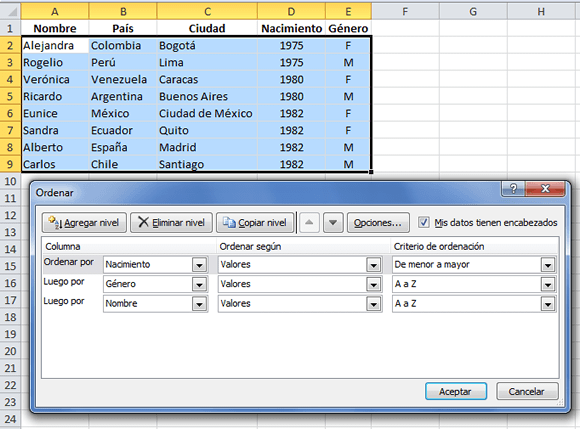Cancel the sort dialog
Screen dimensions: 580x429
[x=527, y=391]
